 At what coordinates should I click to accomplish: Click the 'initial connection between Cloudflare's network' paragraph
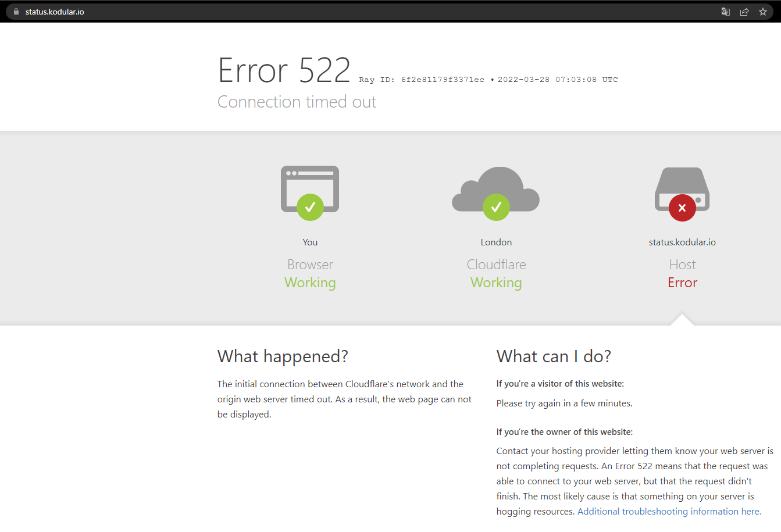pos(344,399)
